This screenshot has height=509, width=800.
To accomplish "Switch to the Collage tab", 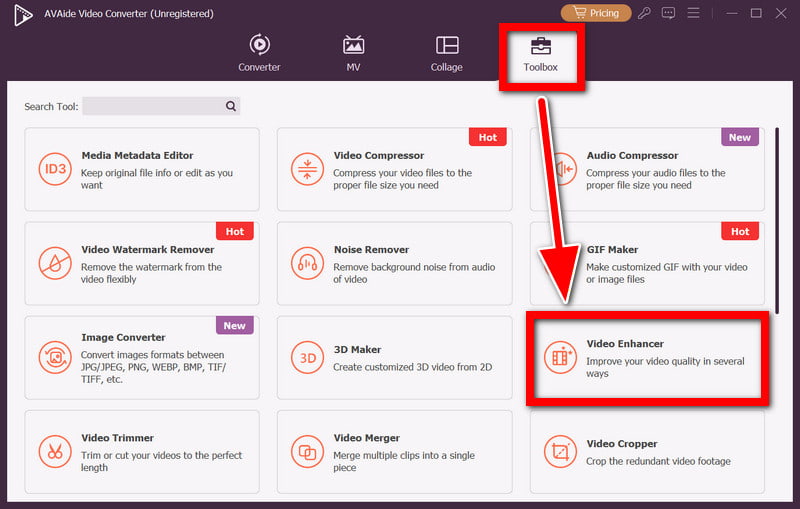I will click(x=446, y=53).
